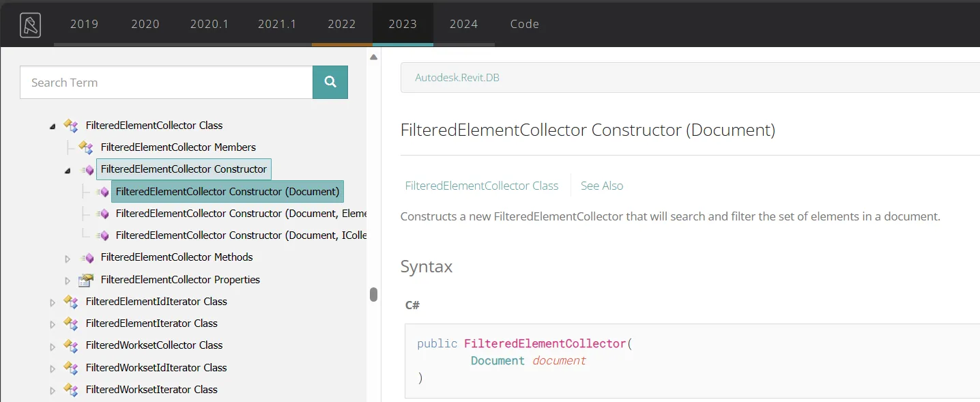Expand the FilteredElementIterator Class node
This screenshot has width=980, height=402.
pyautogui.click(x=53, y=324)
